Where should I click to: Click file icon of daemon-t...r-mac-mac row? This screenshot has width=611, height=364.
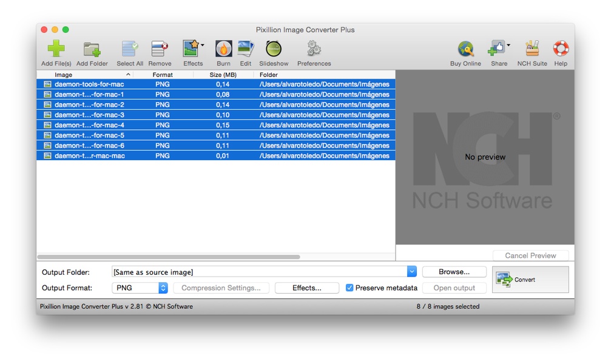pos(47,155)
